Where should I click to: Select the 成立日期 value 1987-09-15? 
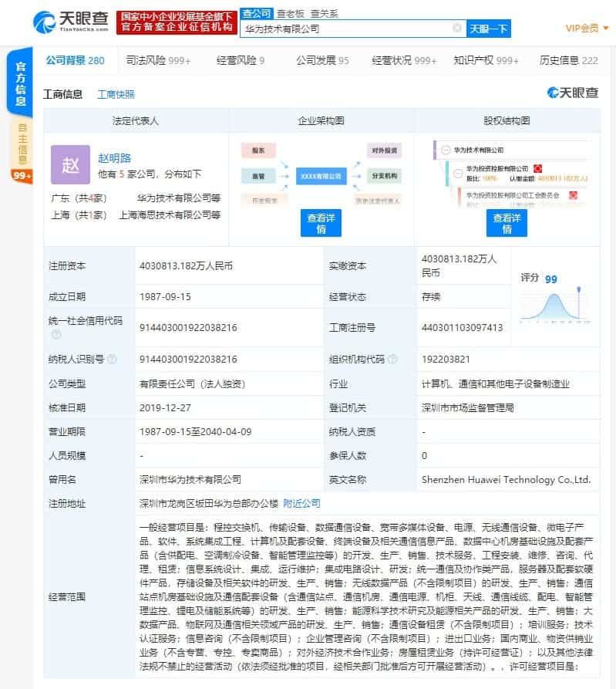click(x=165, y=296)
